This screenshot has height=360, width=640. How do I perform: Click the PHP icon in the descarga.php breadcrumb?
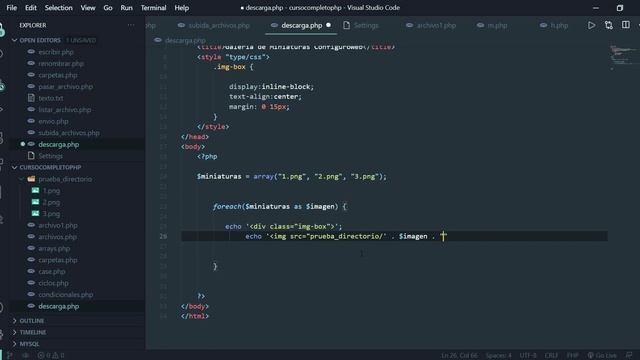[x=158, y=40]
